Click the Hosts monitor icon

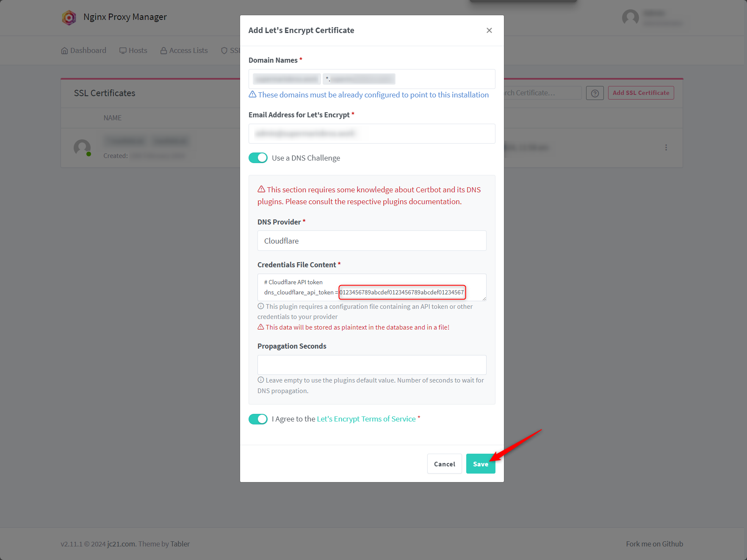click(x=123, y=51)
